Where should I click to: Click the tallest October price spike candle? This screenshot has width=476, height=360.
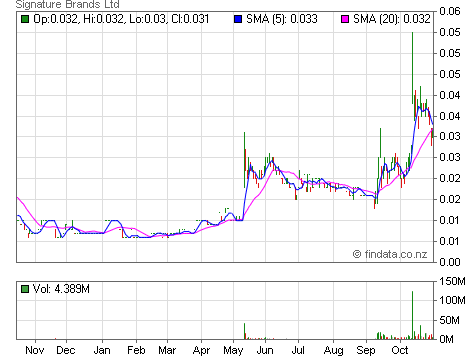click(x=413, y=68)
